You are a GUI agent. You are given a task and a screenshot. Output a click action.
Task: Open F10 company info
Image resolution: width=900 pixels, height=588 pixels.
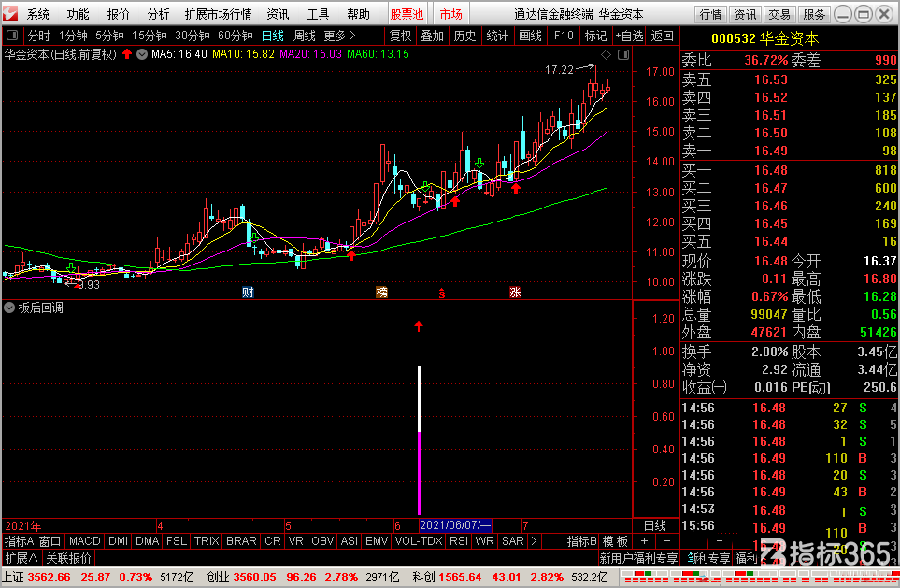point(563,36)
